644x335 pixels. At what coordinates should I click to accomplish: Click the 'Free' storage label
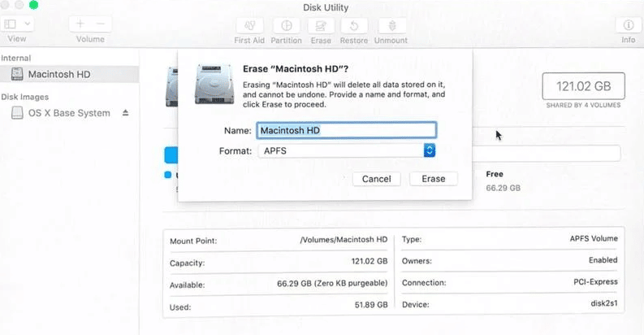(x=495, y=174)
